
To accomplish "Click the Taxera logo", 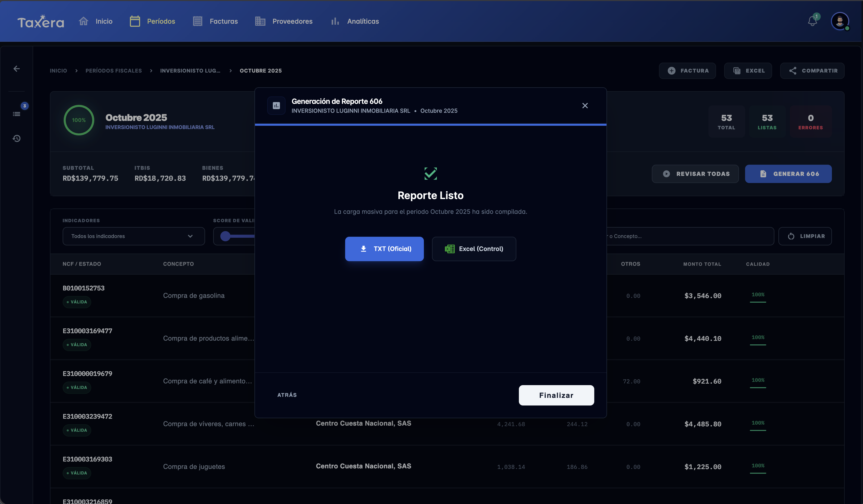I will coord(41,22).
